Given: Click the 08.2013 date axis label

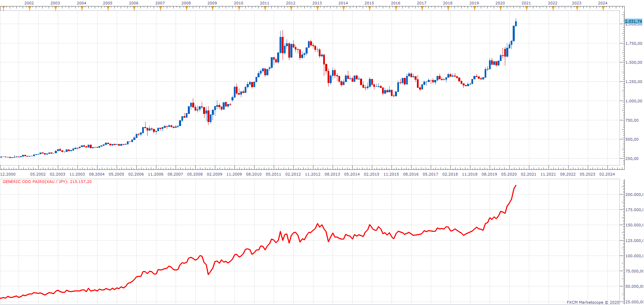Looking at the screenshot, I should click(332, 174).
